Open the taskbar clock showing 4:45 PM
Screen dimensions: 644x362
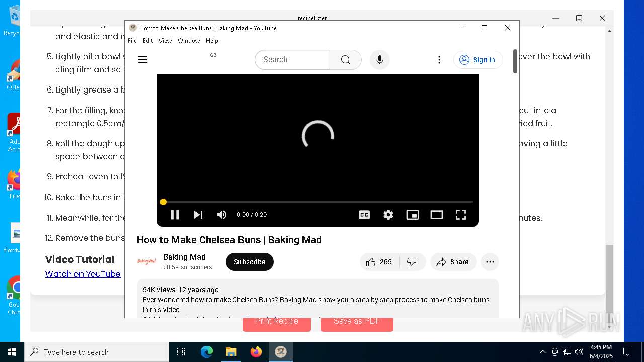coord(601,352)
